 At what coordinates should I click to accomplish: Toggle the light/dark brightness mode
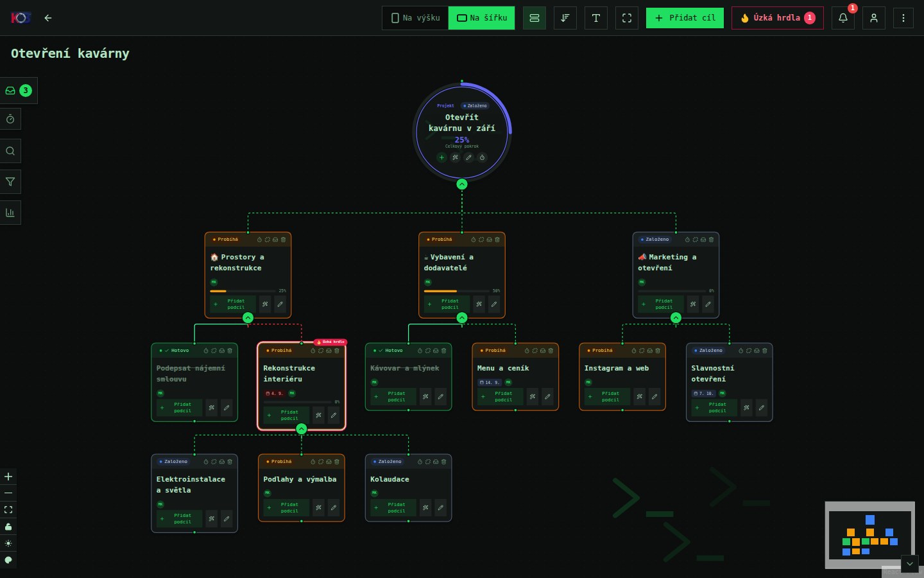tap(8, 543)
